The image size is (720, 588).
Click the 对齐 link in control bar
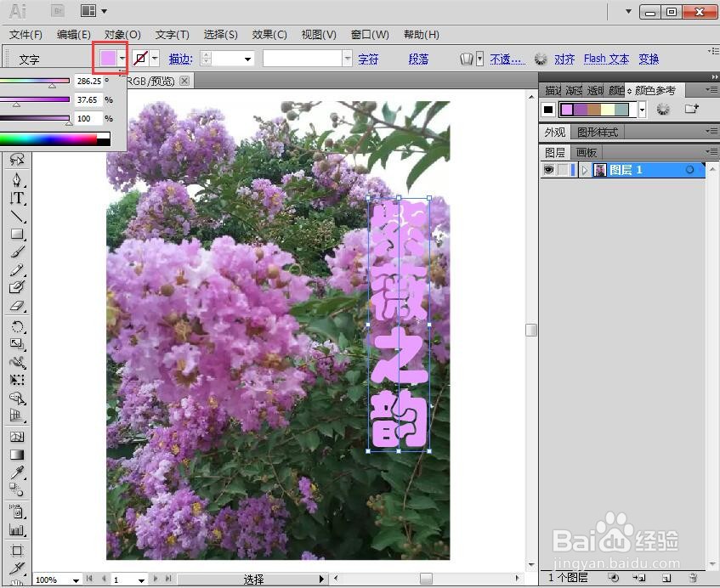pos(564,59)
